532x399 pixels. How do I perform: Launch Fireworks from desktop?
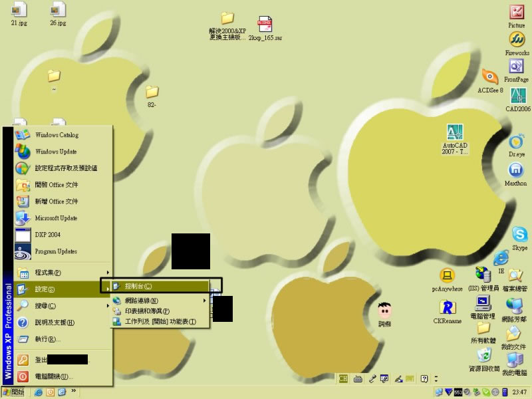(517, 43)
